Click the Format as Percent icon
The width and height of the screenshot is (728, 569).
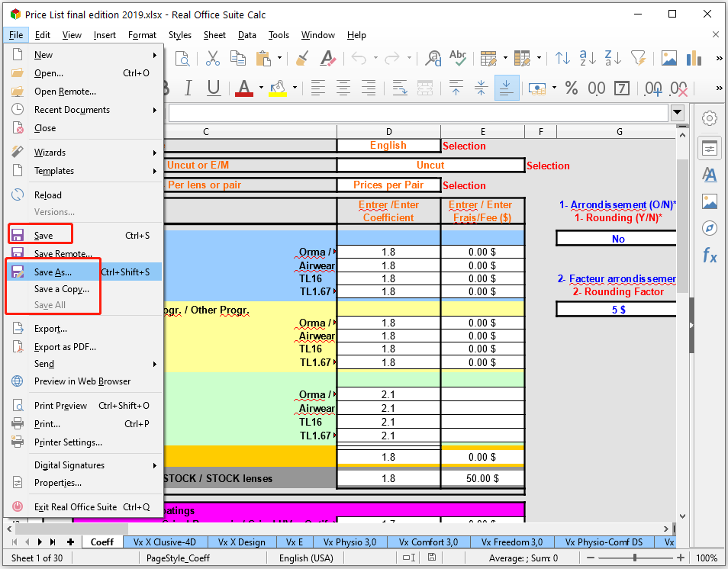tap(571, 88)
